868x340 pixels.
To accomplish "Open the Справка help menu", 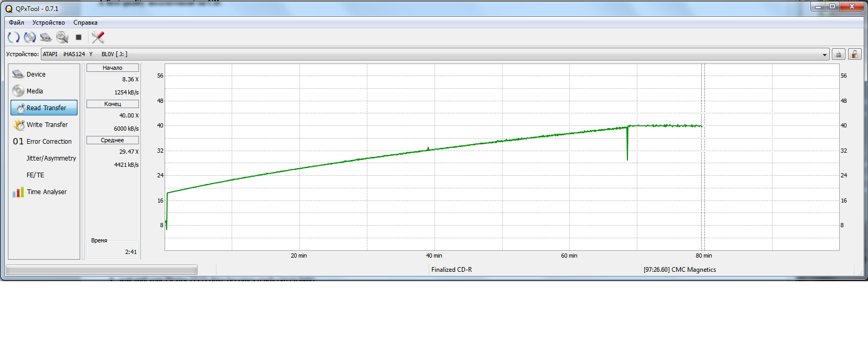I will [x=85, y=23].
